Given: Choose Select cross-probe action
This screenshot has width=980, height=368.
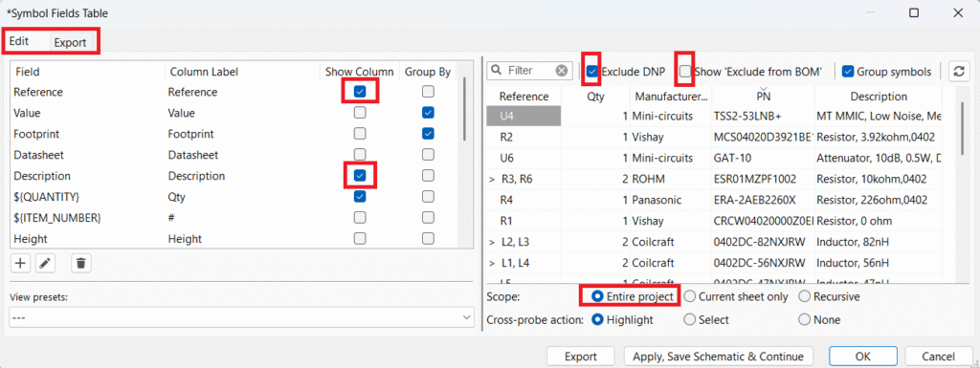Looking at the screenshot, I should click(690, 320).
